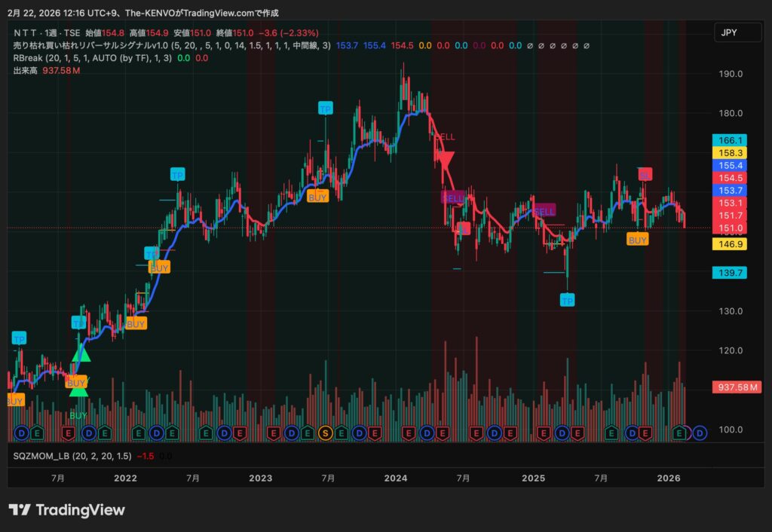Select the SQZMOM_LB indicator legend
This screenshot has width=772, height=532.
point(43,456)
